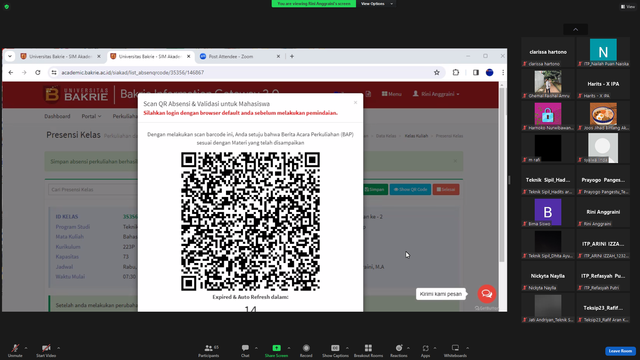Click the Universitas Bakrie logo

click(77, 94)
